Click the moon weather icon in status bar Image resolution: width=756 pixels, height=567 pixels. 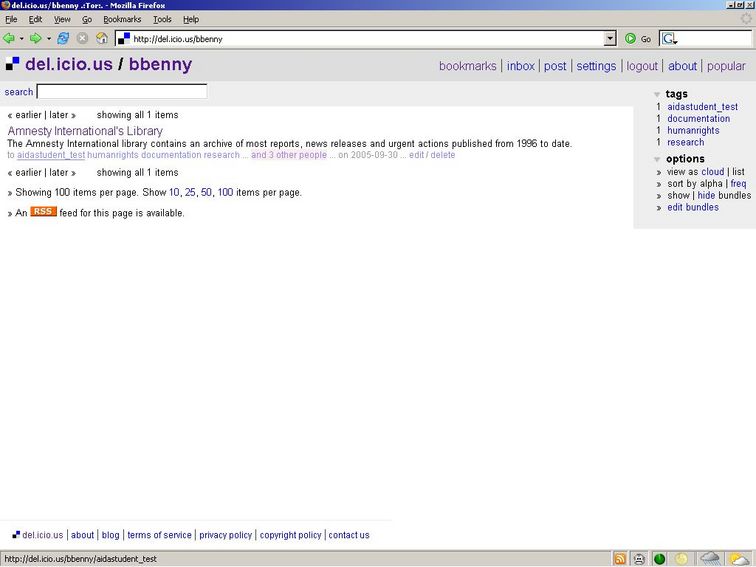click(x=681, y=559)
